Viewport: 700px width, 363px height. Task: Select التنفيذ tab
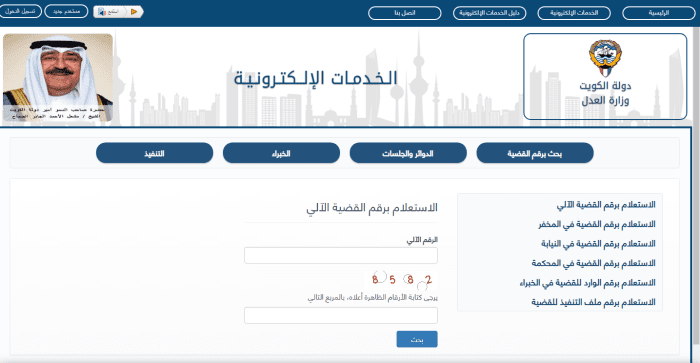point(154,153)
